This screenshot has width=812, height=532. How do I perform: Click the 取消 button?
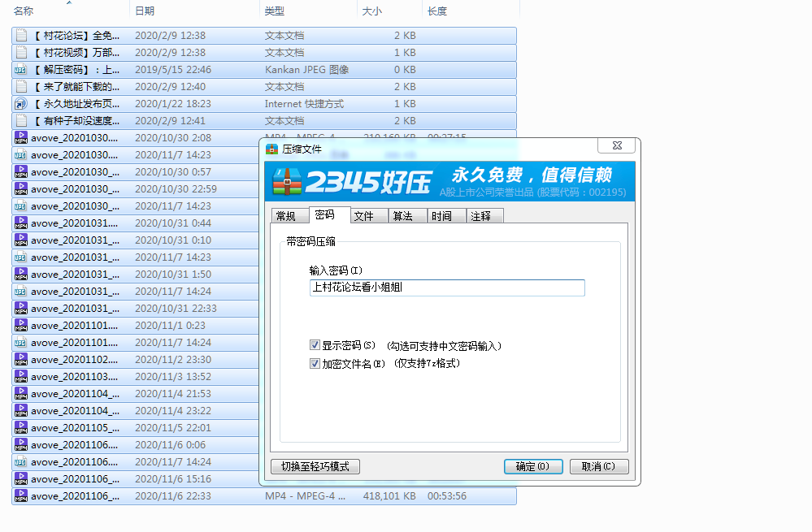[x=599, y=466]
